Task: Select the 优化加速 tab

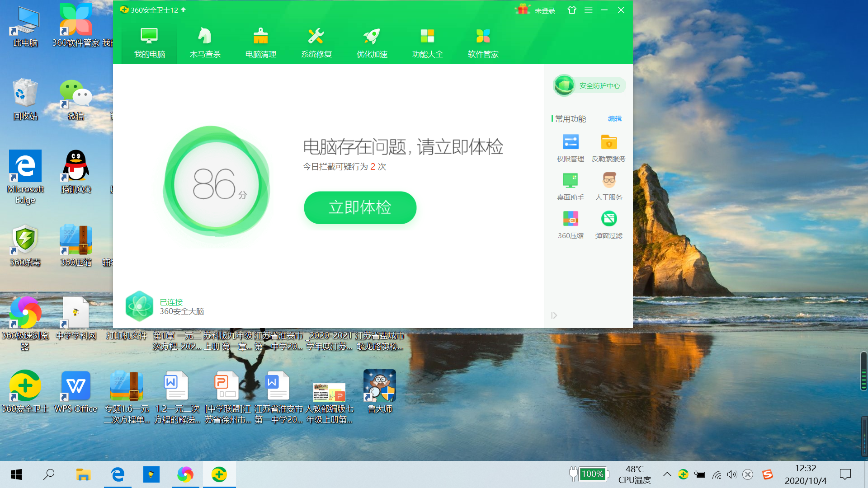Action: (x=372, y=43)
